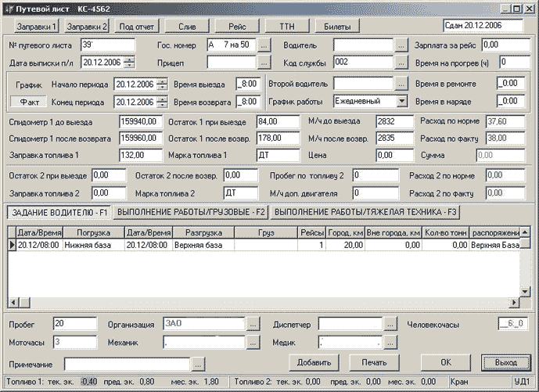Click the Сдан 20.12.2006 field
Image resolution: width=539 pixels, height=392 pixels.
(483, 26)
